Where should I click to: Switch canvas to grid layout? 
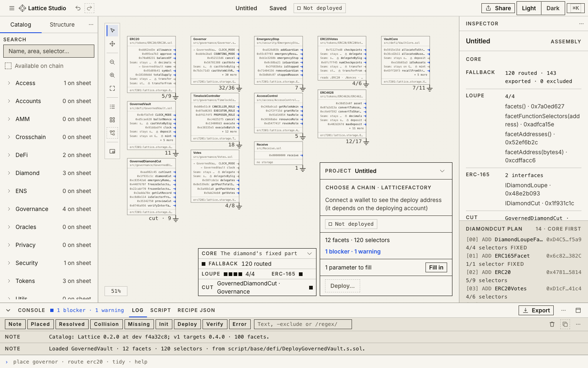112,120
